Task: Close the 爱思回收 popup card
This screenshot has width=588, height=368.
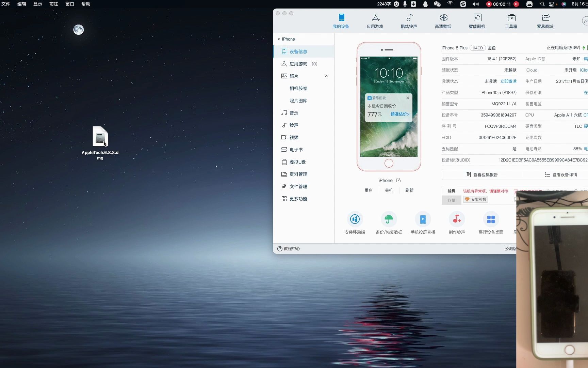Action: point(408,98)
